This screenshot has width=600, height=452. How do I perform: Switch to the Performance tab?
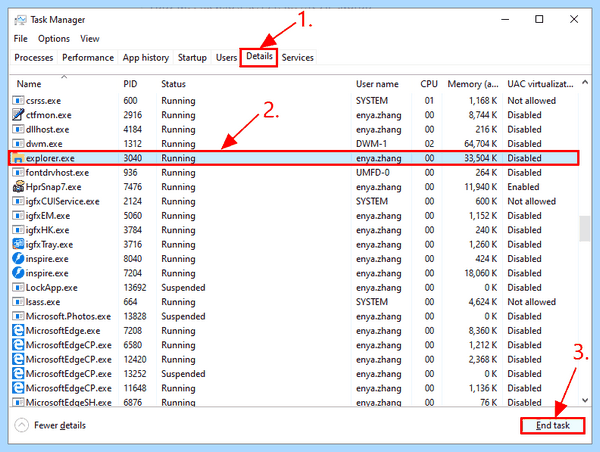(88, 58)
